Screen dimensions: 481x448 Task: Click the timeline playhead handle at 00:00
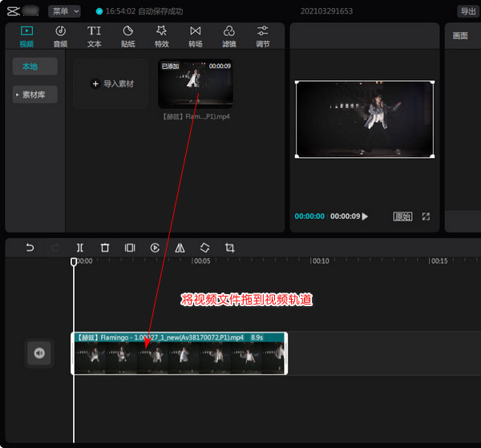click(x=74, y=261)
